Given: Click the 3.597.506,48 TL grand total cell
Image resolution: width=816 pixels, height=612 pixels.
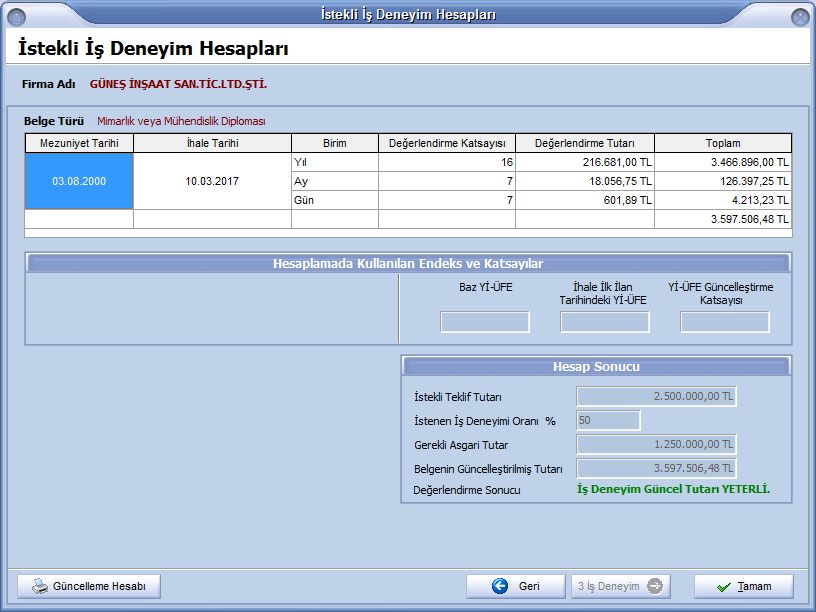Looking at the screenshot, I should coord(722,219).
